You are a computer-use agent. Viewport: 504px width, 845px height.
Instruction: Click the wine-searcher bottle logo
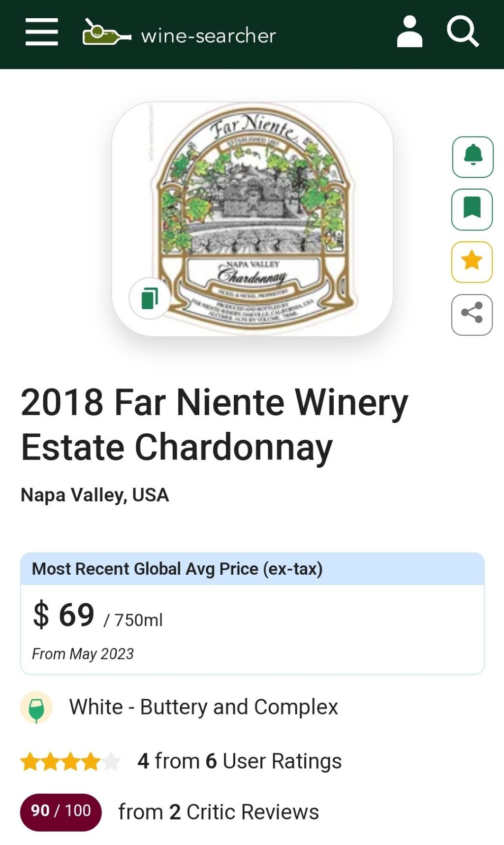pyautogui.click(x=106, y=33)
